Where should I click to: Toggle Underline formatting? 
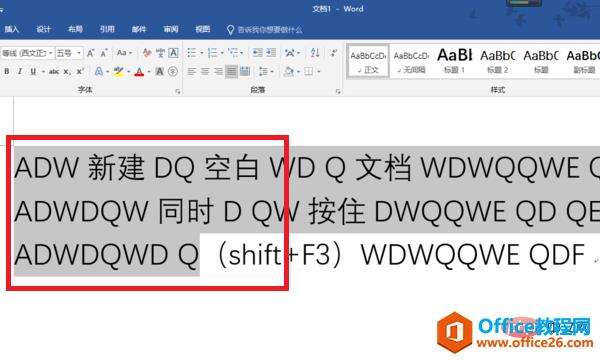click(x=33, y=71)
